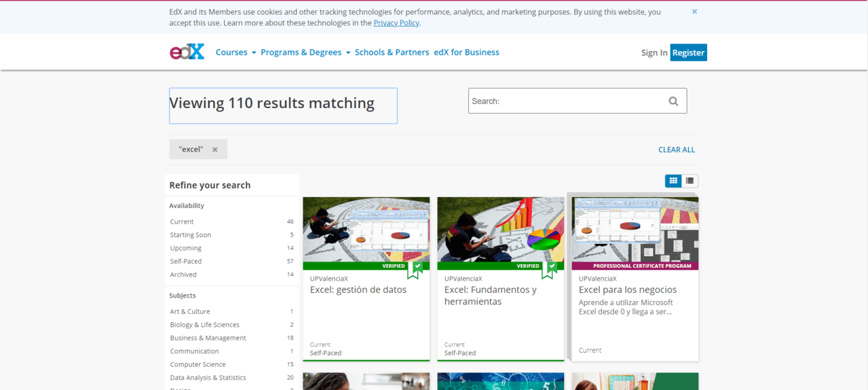The image size is (868, 390).
Task: Dismiss the cookie banner with the X
Action: [x=694, y=12]
